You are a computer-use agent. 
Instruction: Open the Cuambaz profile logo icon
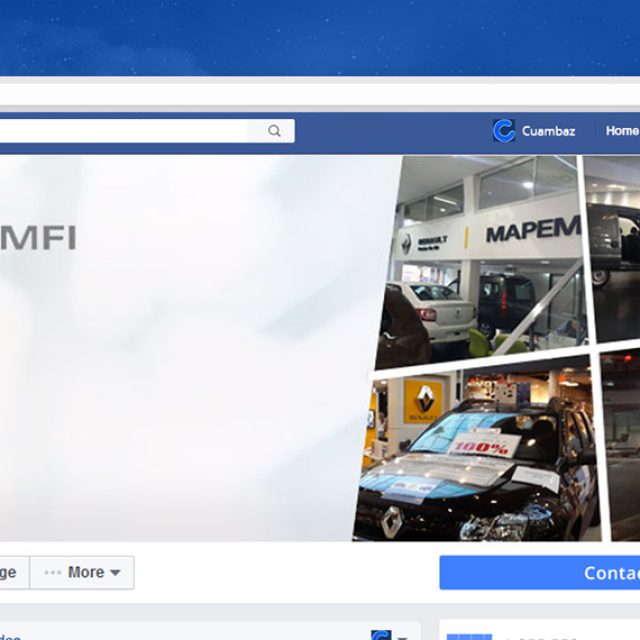[504, 131]
